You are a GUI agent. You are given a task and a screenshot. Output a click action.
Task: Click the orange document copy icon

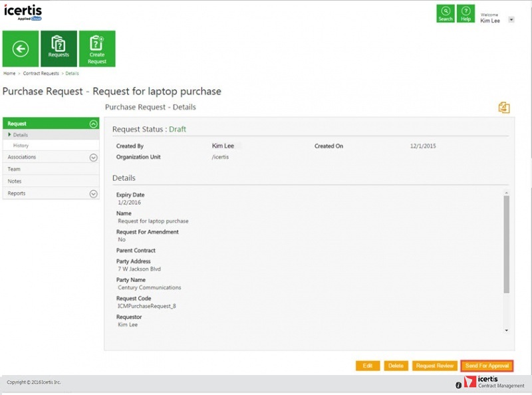(x=504, y=108)
